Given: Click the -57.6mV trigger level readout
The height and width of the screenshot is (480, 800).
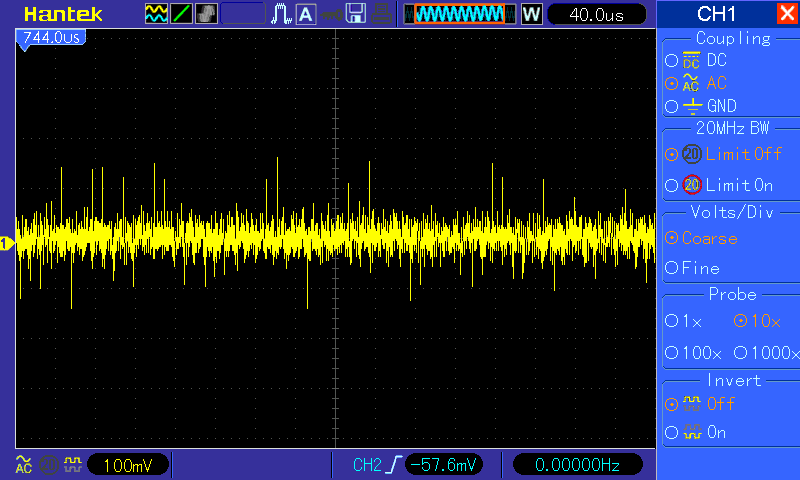Looking at the screenshot, I should pyautogui.click(x=443, y=465).
